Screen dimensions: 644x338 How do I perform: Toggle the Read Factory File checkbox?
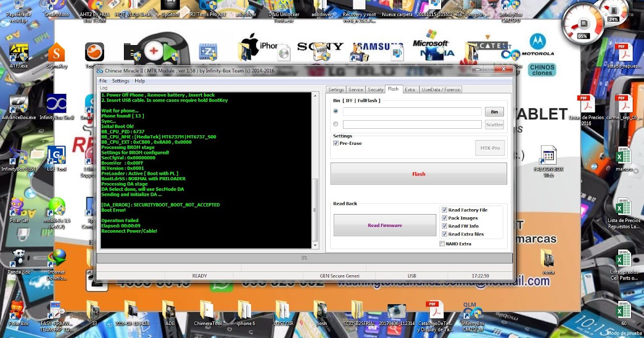[444, 210]
